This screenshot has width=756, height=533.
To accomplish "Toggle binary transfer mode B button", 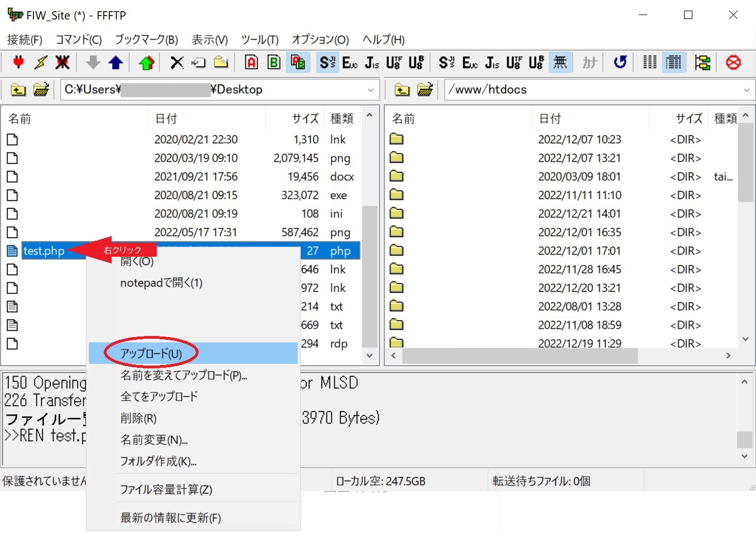I will coord(274,62).
